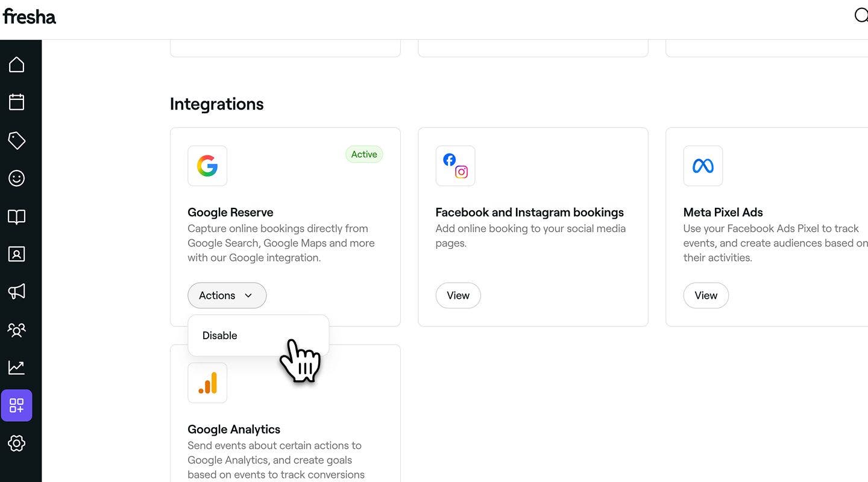This screenshot has width=868, height=482.
Task: Open the Catalog book icon
Action: [17, 217]
